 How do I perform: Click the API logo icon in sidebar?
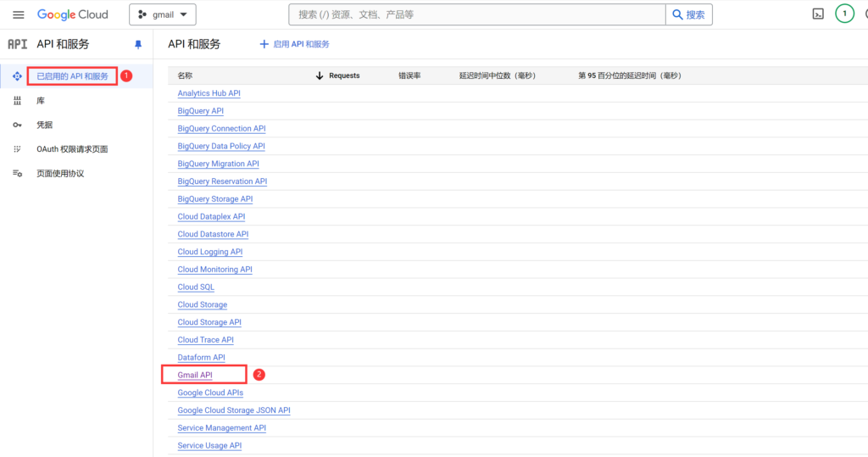coord(17,44)
